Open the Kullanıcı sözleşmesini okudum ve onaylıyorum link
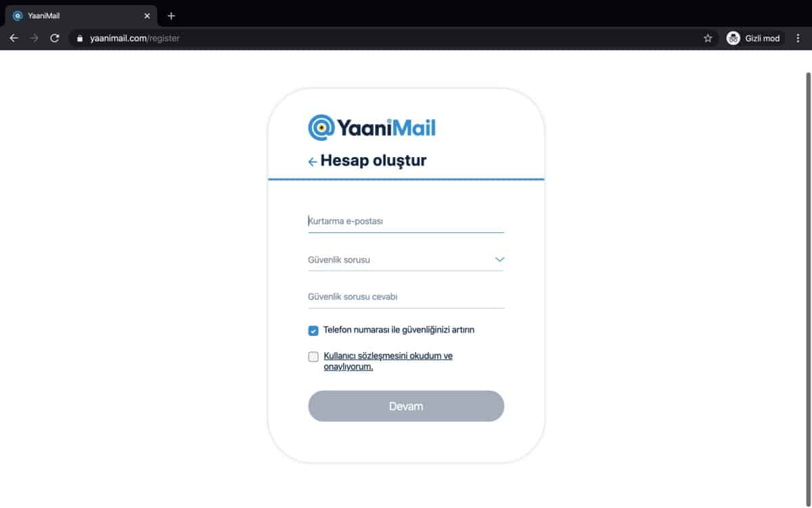Image resolution: width=812 pixels, height=508 pixels. 388,362
